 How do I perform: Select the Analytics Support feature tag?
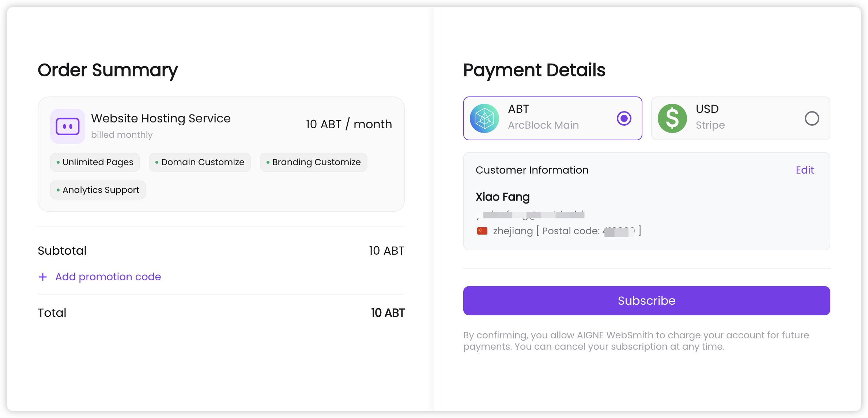pos(97,190)
